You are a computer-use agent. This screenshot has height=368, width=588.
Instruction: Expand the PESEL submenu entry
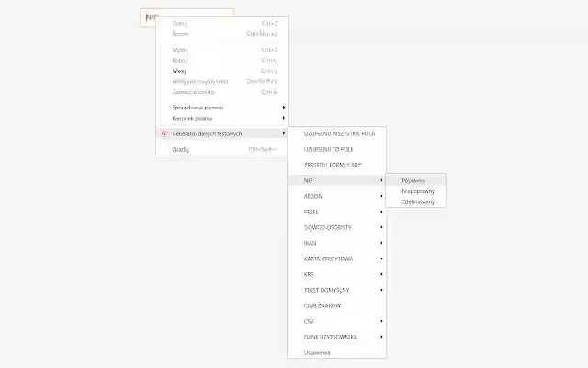coord(337,212)
